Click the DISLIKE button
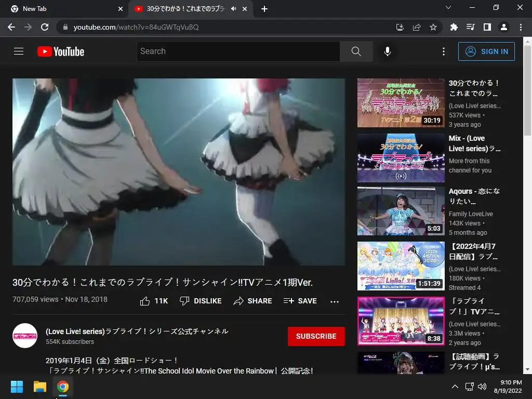The height and width of the screenshot is (399, 532). pos(201,301)
